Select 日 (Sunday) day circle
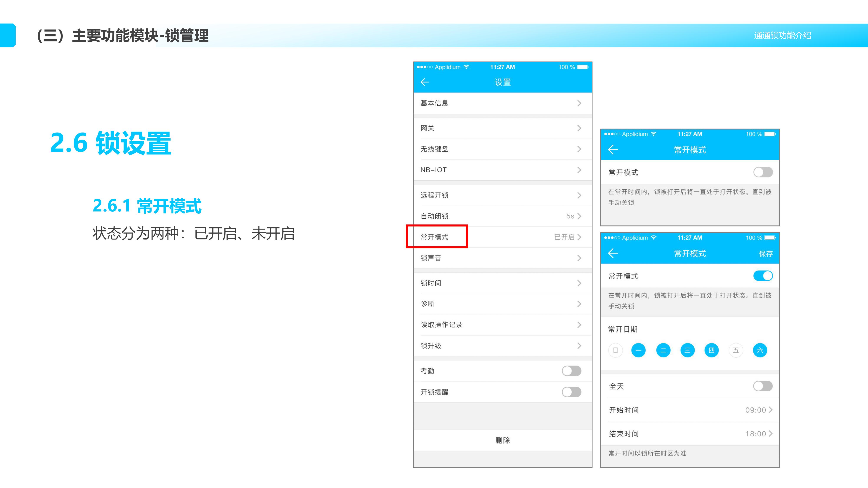 pyautogui.click(x=615, y=350)
